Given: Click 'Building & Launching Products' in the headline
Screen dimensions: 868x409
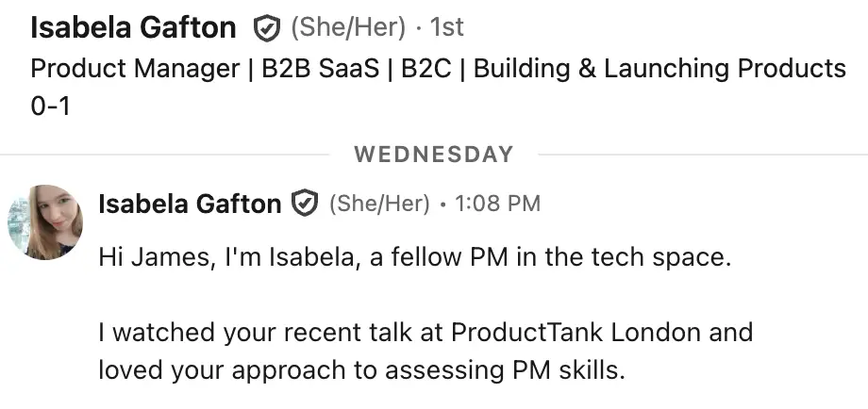Looking at the screenshot, I should tap(659, 69).
